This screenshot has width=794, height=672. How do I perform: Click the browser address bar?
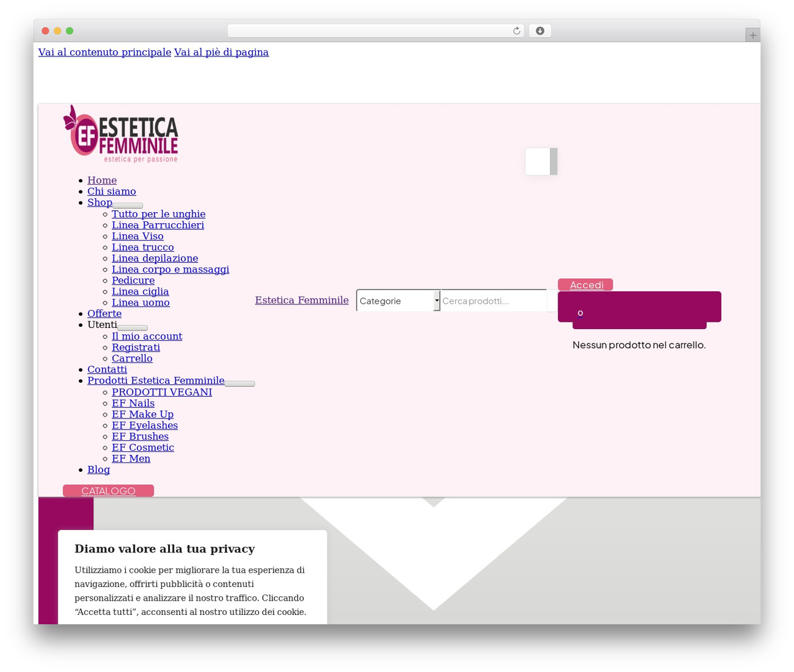[376, 31]
